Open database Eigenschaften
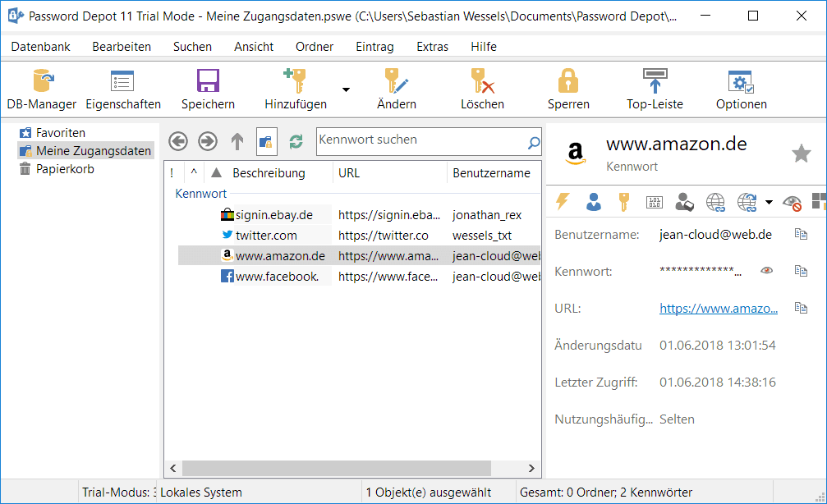 123,89
